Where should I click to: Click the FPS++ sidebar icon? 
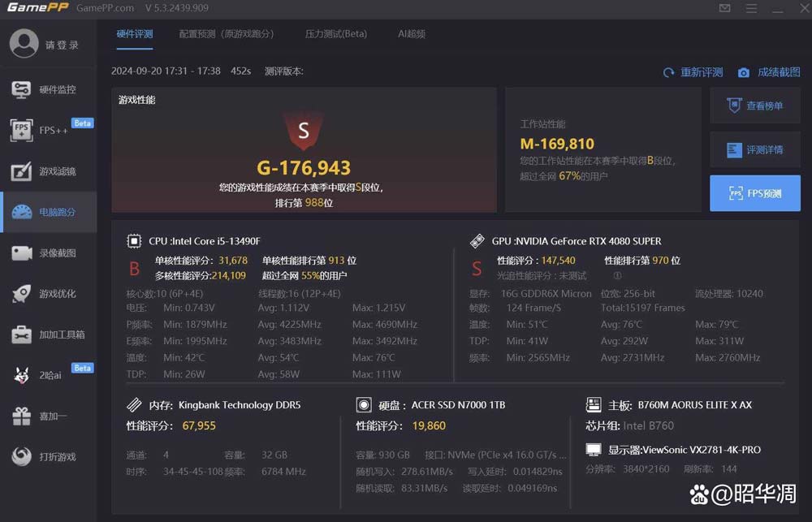click(22, 130)
